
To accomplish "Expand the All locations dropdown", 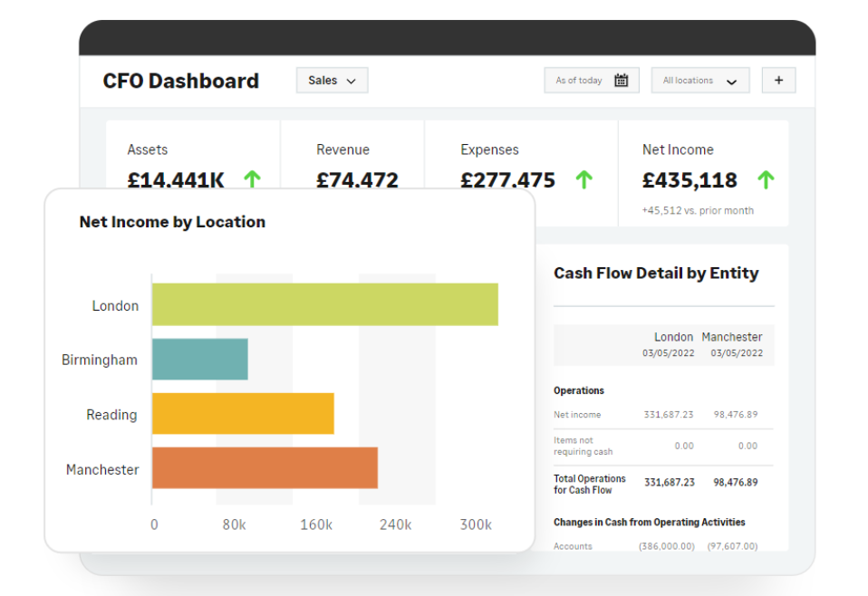I will point(699,81).
